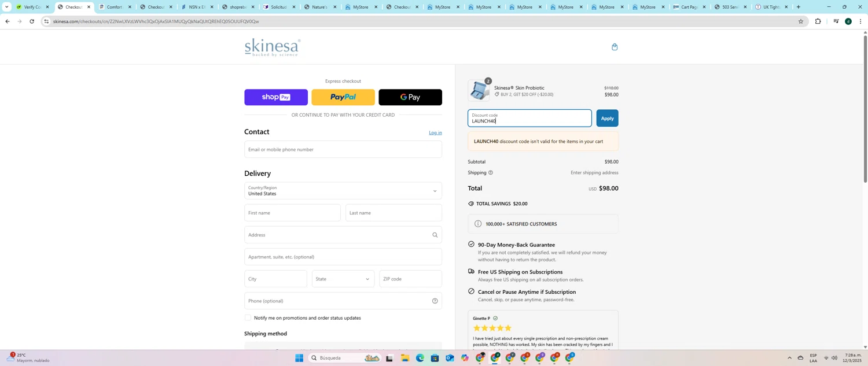Image resolution: width=868 pixels, height=366 pixels.
Task: Switch to the shoprebr tab
Action: click(238, 7)
